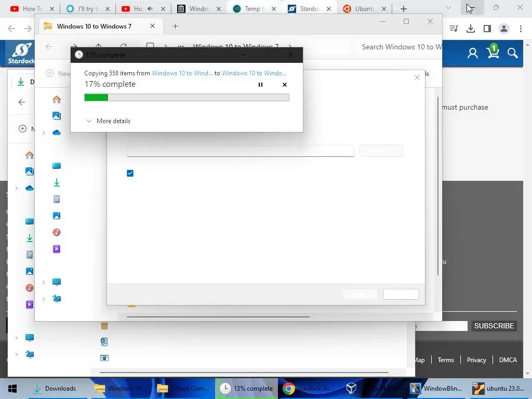Toggle the blue checkbox in the blank dialog
This screenshot has height=399, width=532.
pos(130,173)
